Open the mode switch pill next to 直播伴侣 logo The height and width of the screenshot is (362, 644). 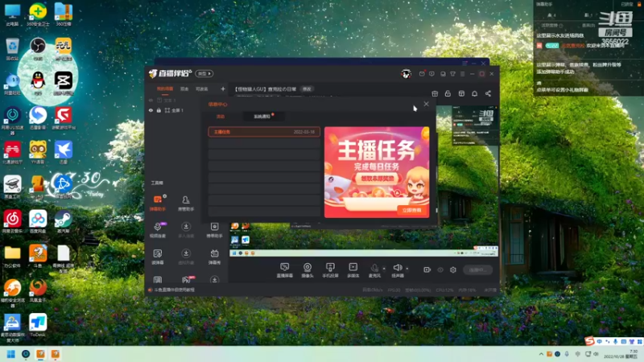pos(204,74)
